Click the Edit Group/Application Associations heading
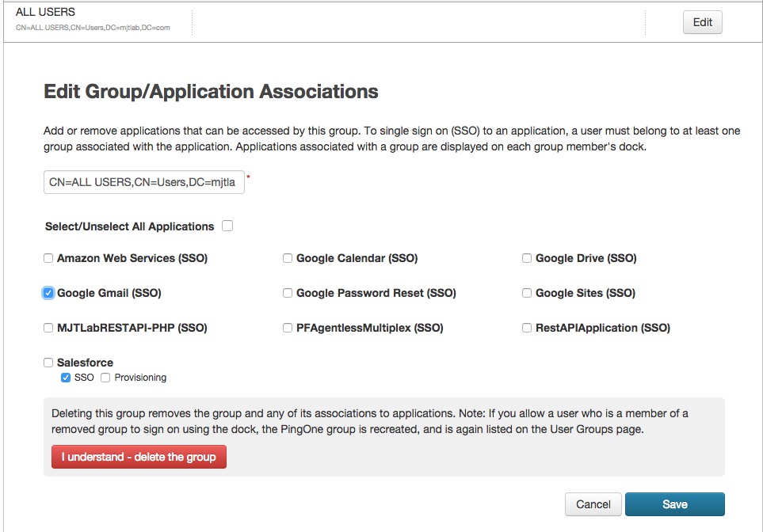 [x=211, y=92]
